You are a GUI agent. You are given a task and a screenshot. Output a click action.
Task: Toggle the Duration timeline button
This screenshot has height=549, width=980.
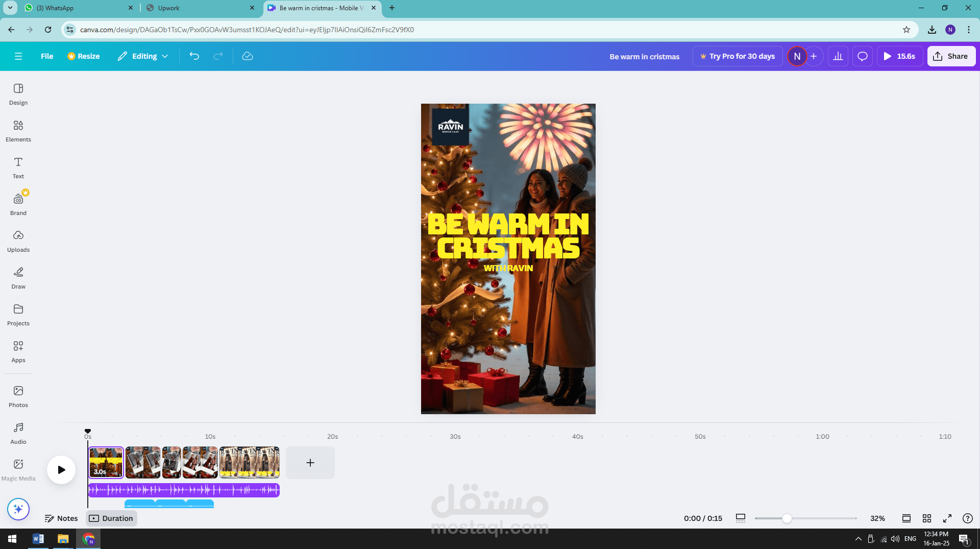pyautogui.click(x=111, y=518)
